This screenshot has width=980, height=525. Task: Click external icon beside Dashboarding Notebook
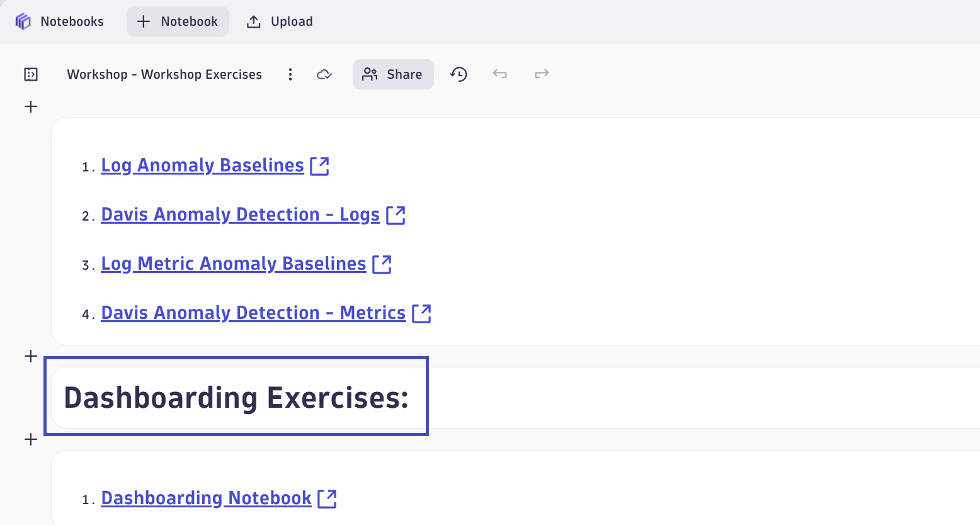tap(327, 499)
